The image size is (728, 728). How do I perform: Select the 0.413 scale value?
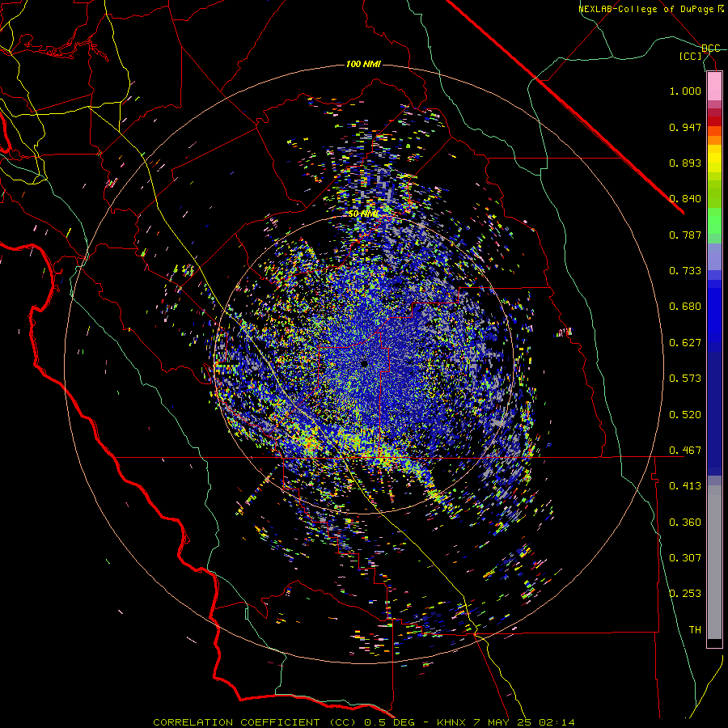click(685, 486)
